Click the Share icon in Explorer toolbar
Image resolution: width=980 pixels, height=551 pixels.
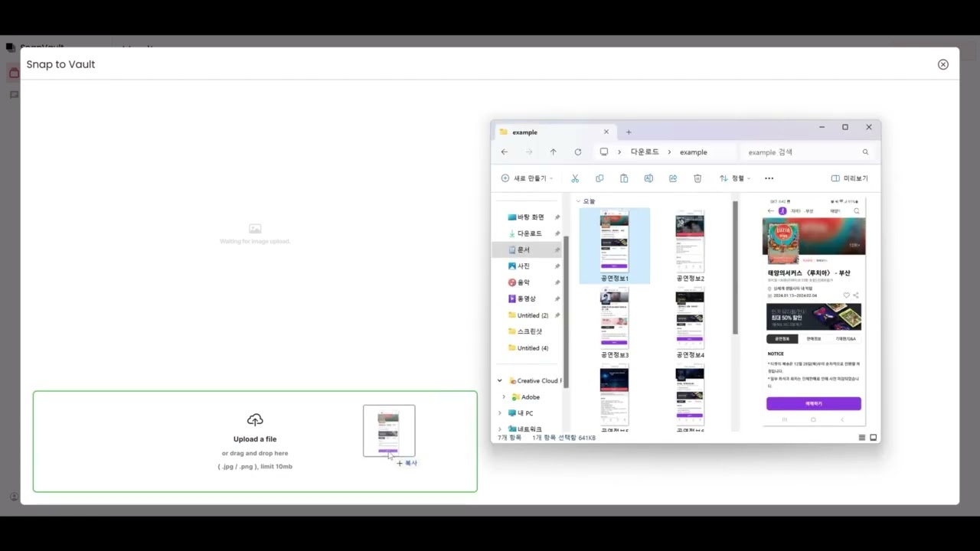tap(673, 178)
